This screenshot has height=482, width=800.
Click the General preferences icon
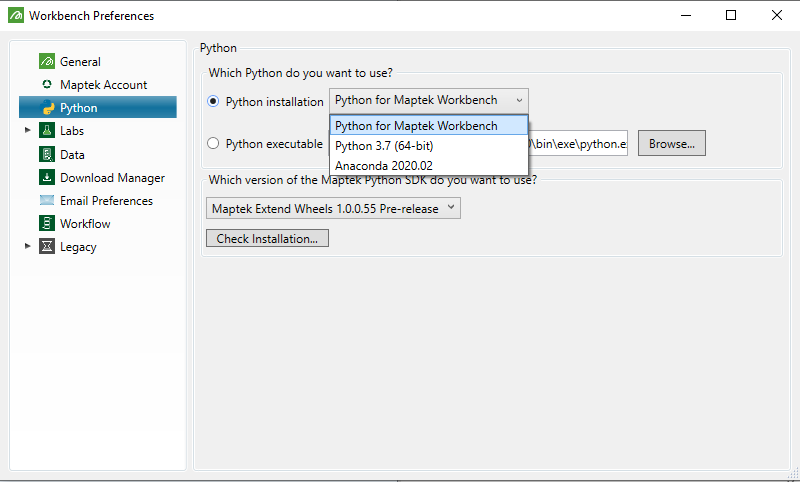pos(47,62)
